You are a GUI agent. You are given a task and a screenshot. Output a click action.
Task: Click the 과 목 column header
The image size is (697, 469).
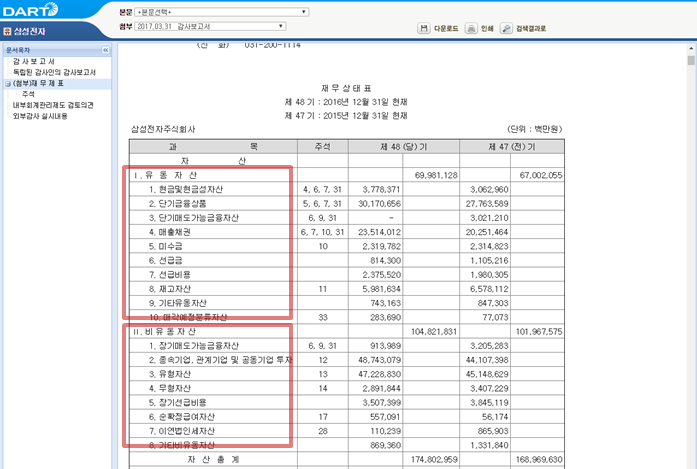[x=213, y=147]
